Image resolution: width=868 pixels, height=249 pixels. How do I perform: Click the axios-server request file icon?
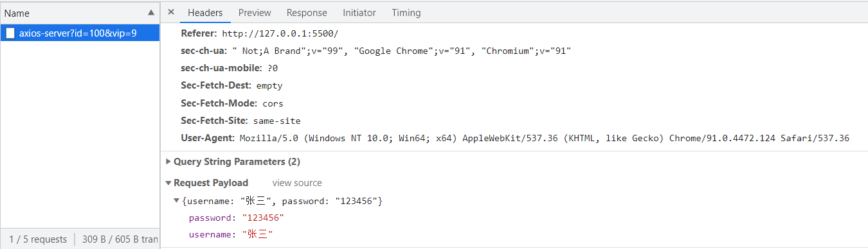(10, 33)
